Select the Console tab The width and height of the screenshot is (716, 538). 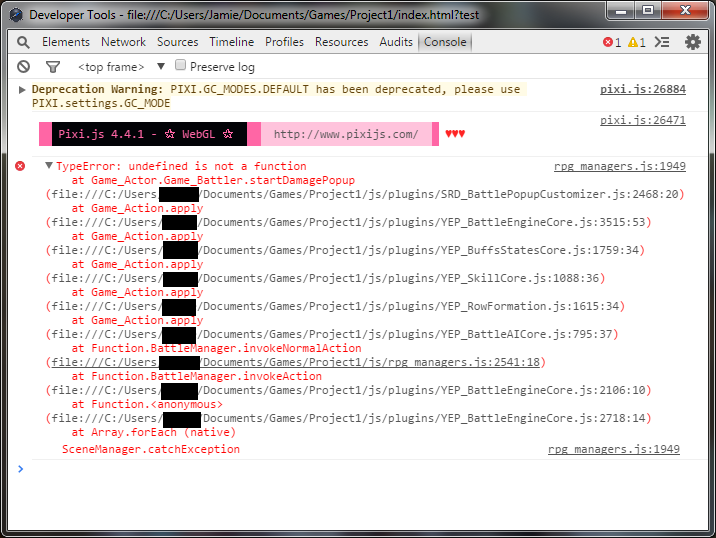pos(445,42)
